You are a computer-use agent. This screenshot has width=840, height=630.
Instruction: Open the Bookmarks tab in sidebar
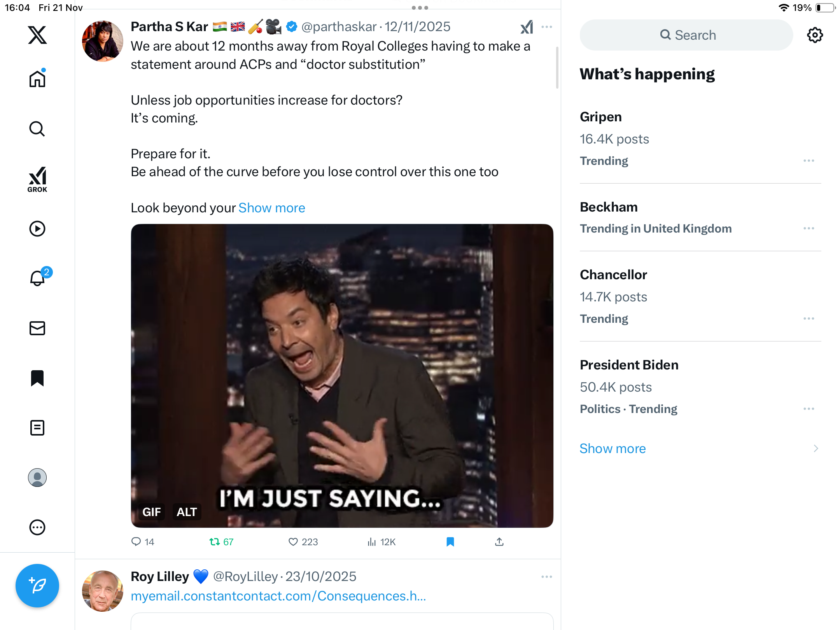click(x=37, y=378)
